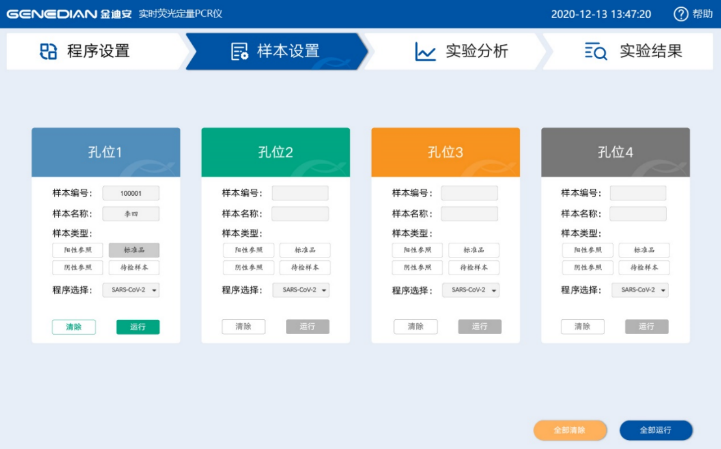721x449 pixels.
Task: Click the blue 全部运行 button
Action: pos(656,430)
